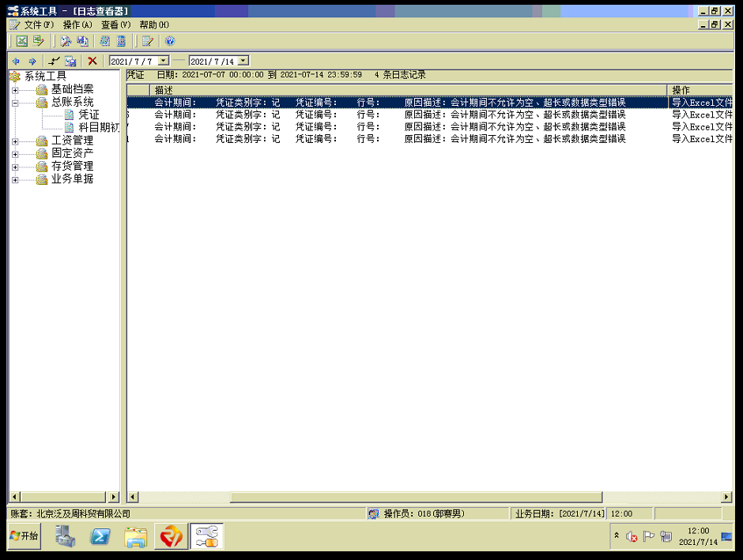Screen dimensions: 743x560
Task: Click the 基础档案 folder icon
Action: coord(42,89)
